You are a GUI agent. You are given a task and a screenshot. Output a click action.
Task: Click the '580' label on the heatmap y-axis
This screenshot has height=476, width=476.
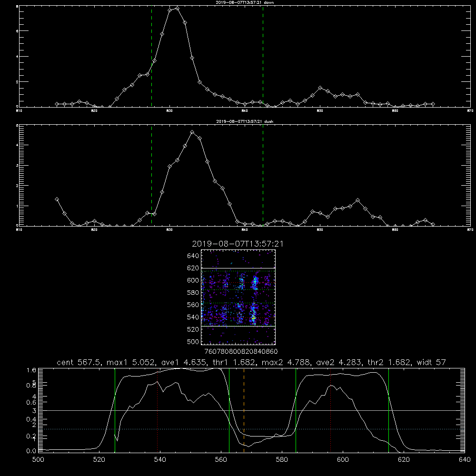[x=193, y=292]
